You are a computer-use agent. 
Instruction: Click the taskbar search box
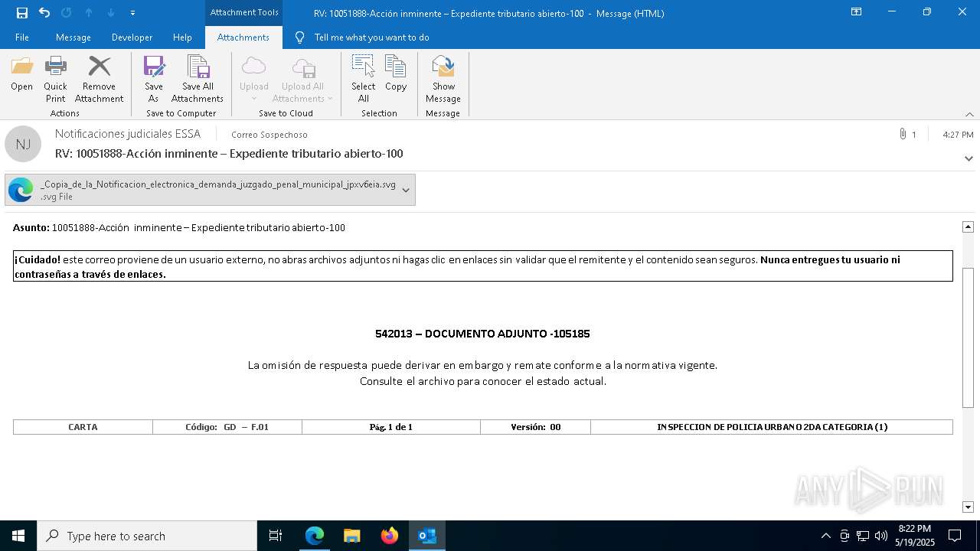(x=147, y=536)
